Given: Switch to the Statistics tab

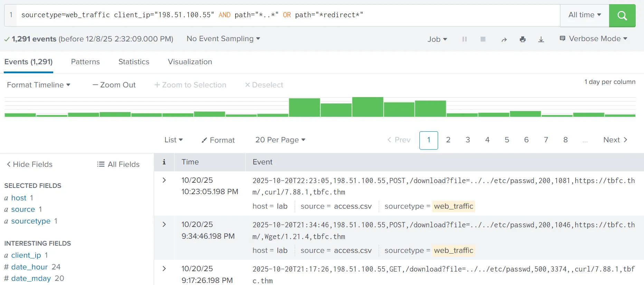Looking at the screenshot, I should point(134,62).
